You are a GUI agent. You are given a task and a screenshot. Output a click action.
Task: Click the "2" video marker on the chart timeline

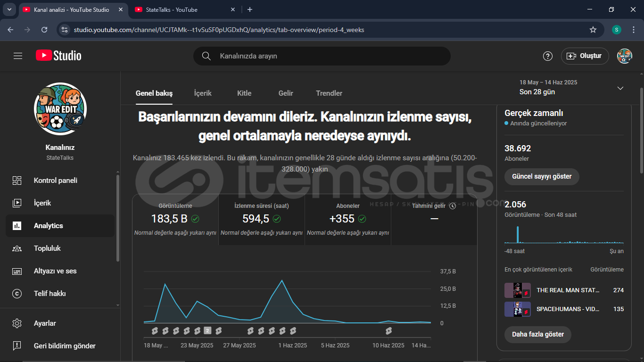pyautogui.click(x=207, y=330)
